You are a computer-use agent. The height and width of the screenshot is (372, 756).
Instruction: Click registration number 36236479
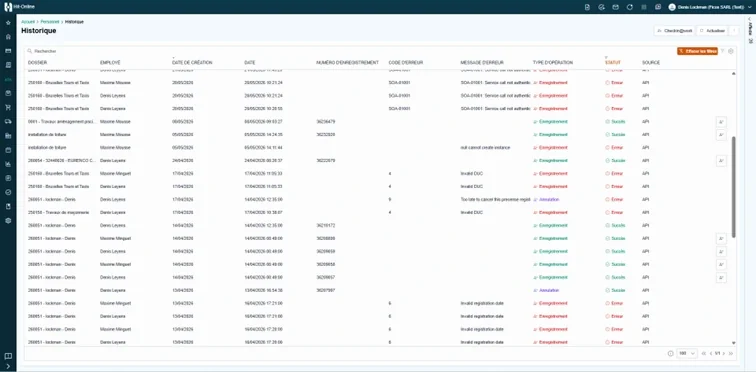(326, 121)
